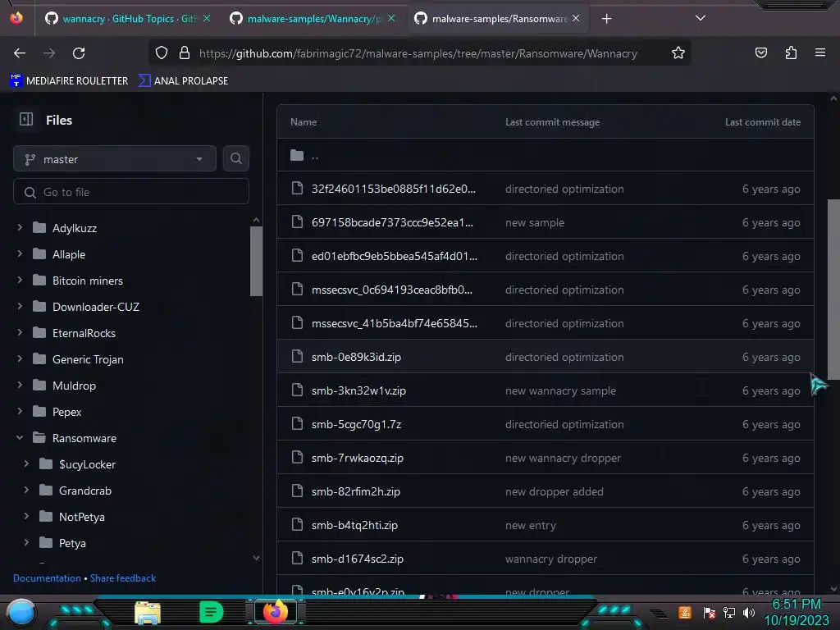Viewport: 840px width, 630px height.
Task: Expand the Pepex folder
Action: 20,411
